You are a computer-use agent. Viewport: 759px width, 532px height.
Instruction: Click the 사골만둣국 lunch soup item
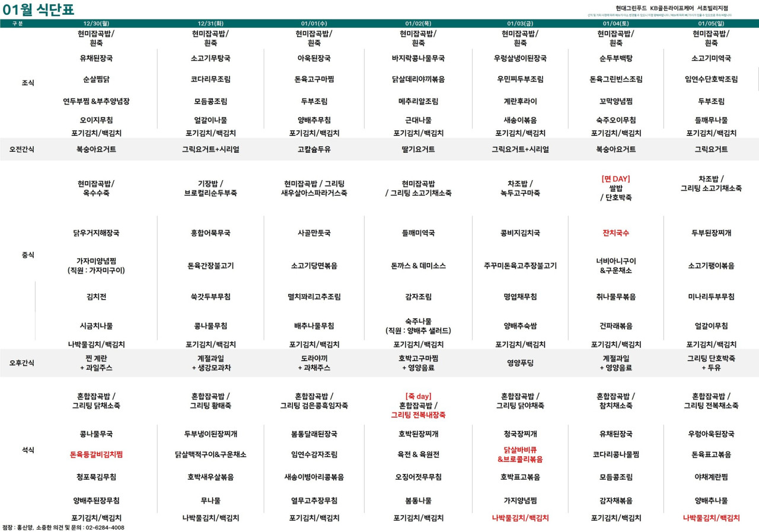click(x=314, y=233)
